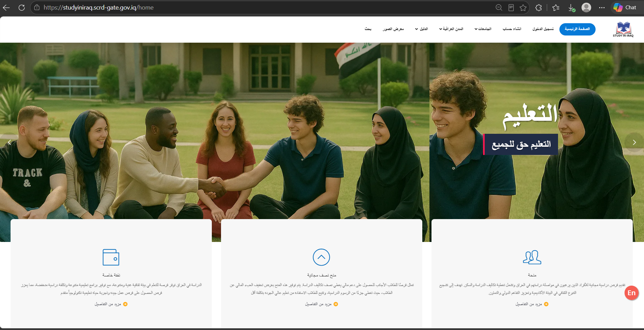Expand the الدليل dropdown menu

(421, 29)
